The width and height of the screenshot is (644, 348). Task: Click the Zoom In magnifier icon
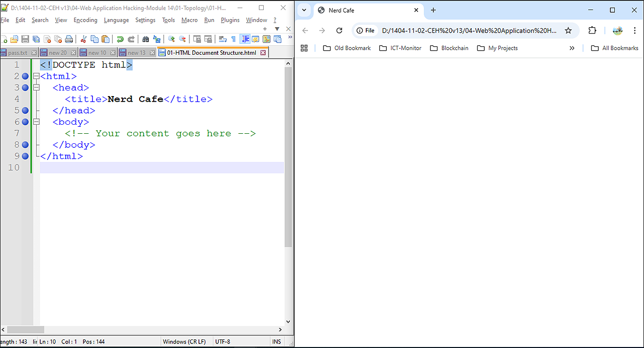tap(171, 39)
